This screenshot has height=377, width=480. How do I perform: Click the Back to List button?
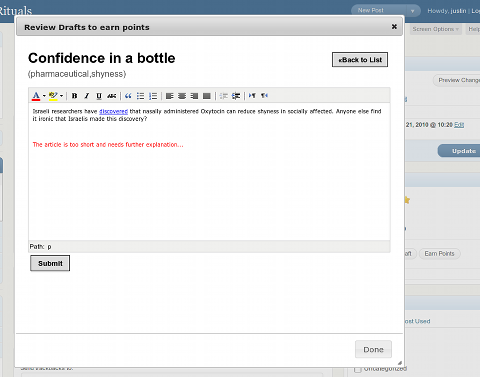pyautogui.click(x=360, y=60)
